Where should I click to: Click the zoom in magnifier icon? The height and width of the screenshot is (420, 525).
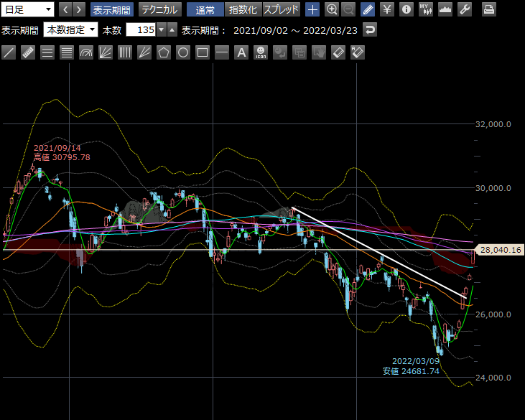pyautogui.click(x=332, y=9)
